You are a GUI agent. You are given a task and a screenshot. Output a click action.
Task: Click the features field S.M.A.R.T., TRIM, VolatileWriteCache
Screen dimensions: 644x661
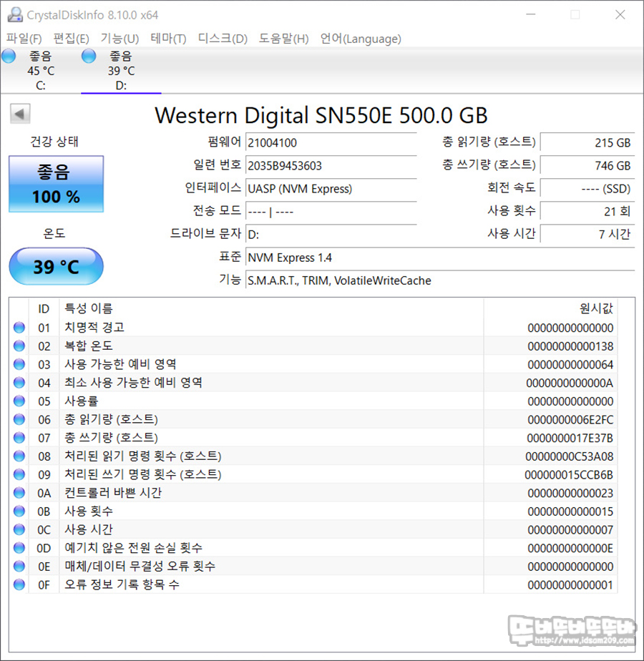440,280
